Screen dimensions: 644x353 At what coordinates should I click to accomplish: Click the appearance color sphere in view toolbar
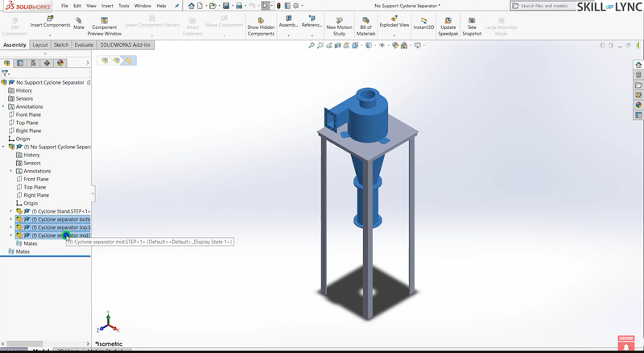[402, 46]
